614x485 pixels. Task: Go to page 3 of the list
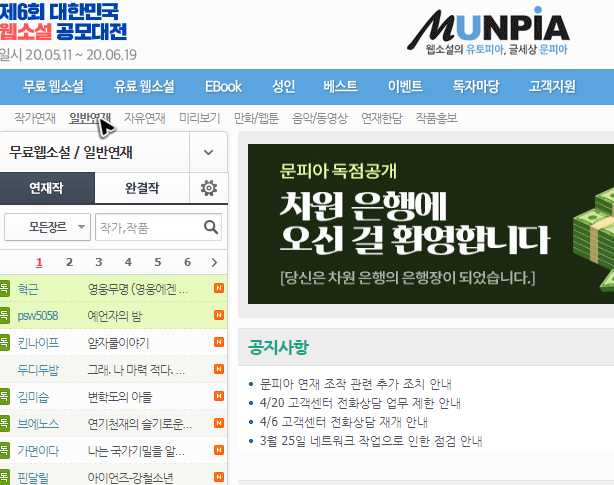tap(99, 262)
